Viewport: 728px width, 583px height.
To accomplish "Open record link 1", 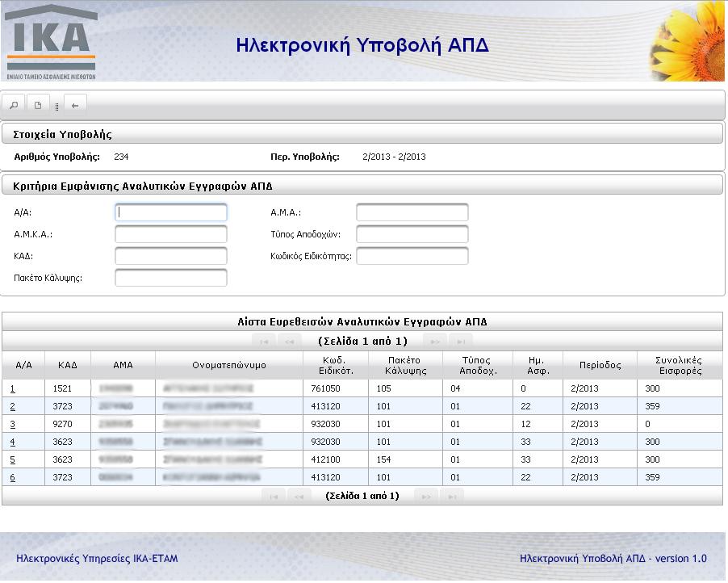I will [13, 389].
